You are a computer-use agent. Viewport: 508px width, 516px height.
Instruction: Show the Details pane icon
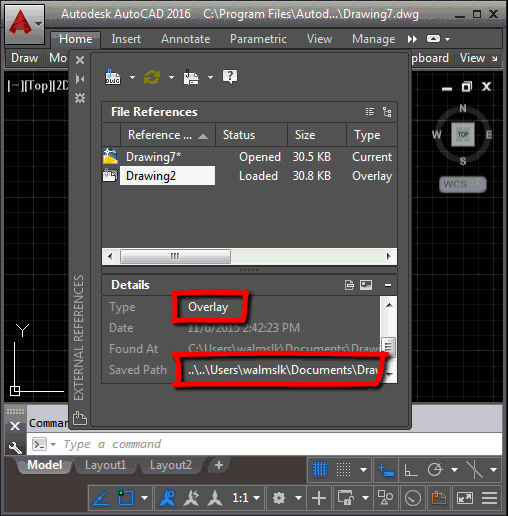pyautogui.click(x=349, y=285)
